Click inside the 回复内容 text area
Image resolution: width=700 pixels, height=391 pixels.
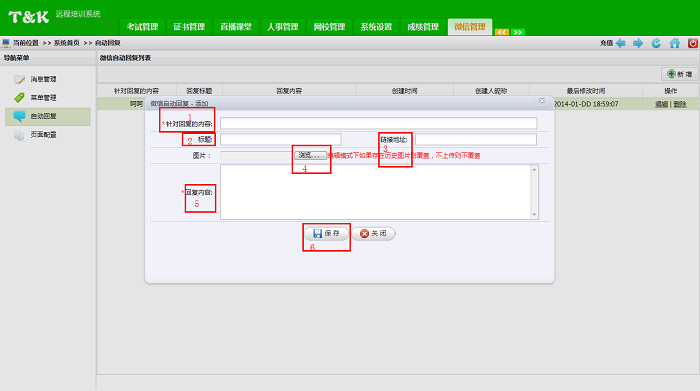(375, 192)
